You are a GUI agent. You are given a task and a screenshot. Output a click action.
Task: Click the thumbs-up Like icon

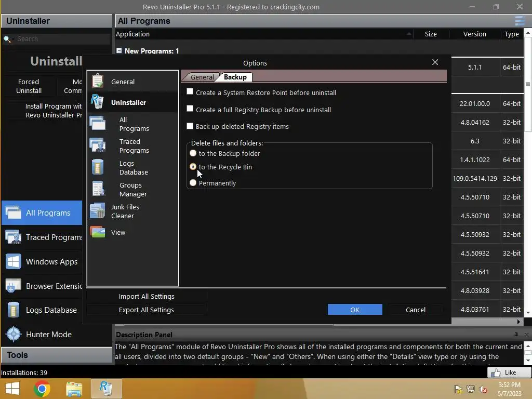pos(496,373)
